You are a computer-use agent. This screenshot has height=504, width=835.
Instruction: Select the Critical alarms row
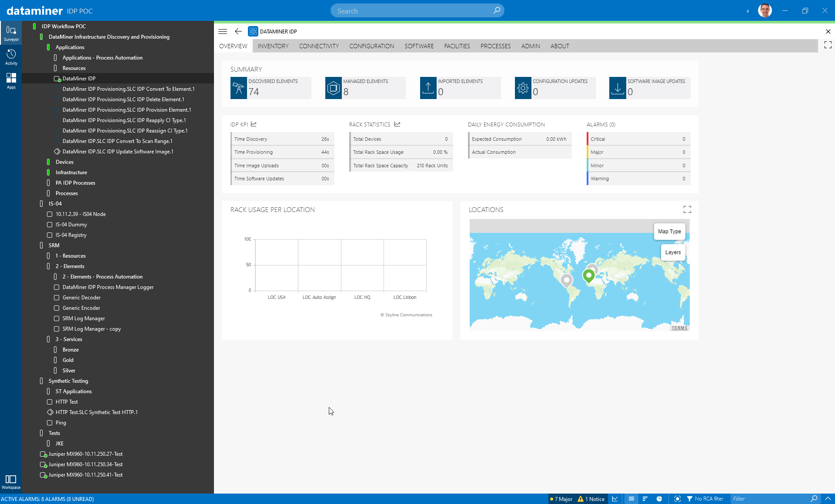638,139
